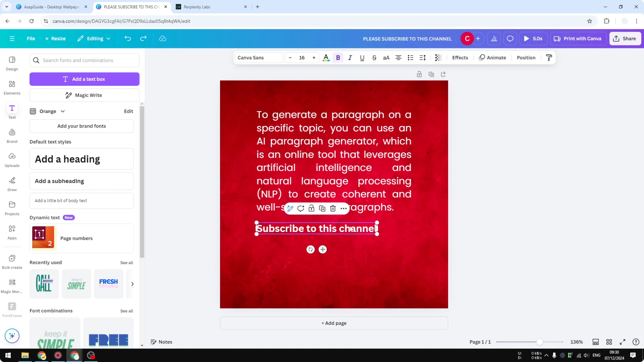Click the search fonts and combinations field
644x362 pixels.
[84, 60]
